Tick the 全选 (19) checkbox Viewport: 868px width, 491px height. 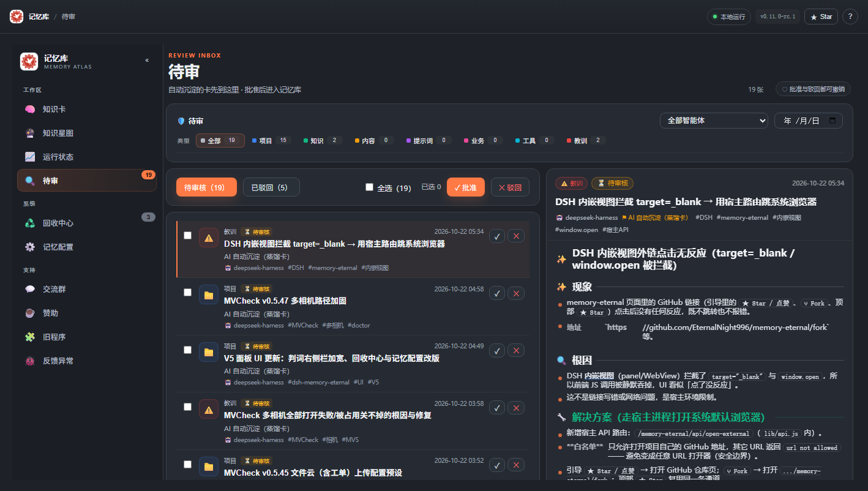click(x=369, y=187)
